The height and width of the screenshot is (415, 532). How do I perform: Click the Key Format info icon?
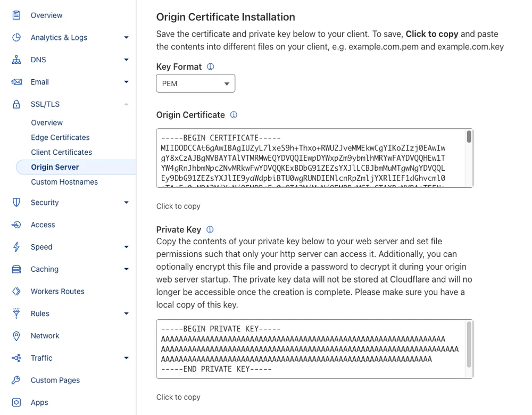point(210,67)
